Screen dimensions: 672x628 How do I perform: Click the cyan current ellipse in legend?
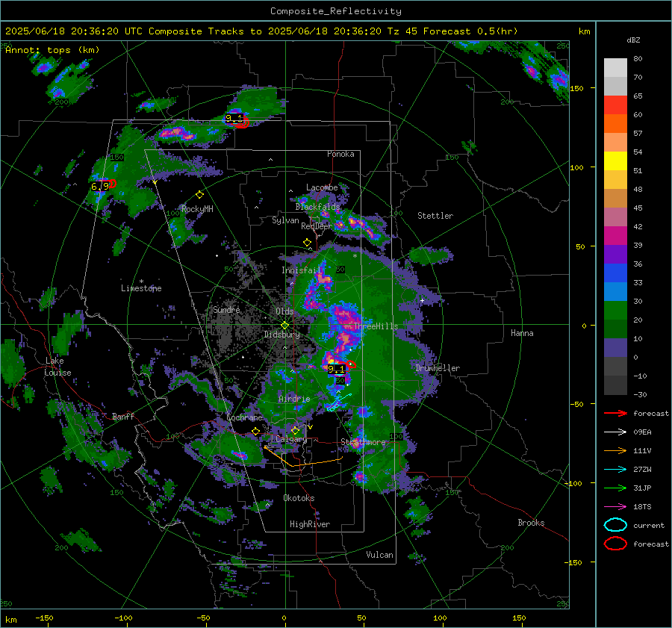(615, 525)
